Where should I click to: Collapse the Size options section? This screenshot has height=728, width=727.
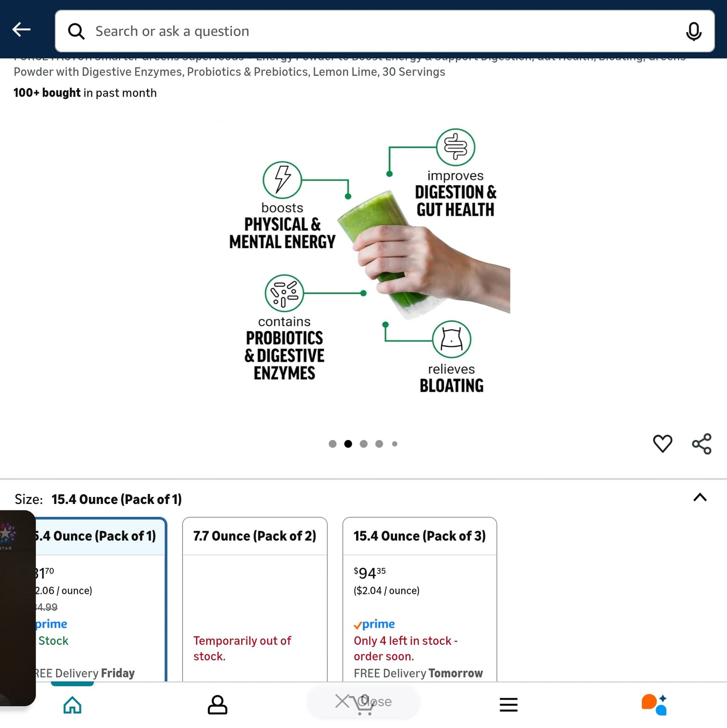[x=700, y=497]
